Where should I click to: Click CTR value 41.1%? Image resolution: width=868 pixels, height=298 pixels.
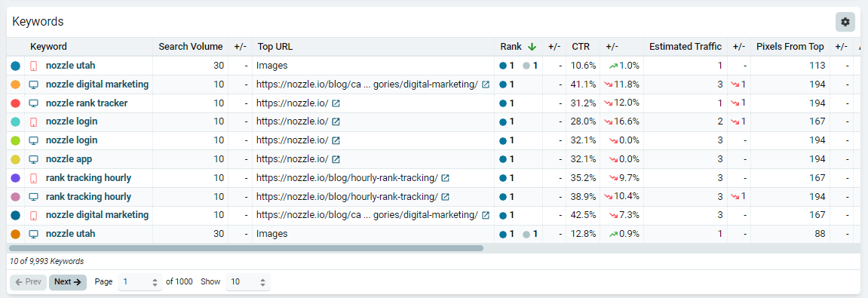(x=584, y=84)
